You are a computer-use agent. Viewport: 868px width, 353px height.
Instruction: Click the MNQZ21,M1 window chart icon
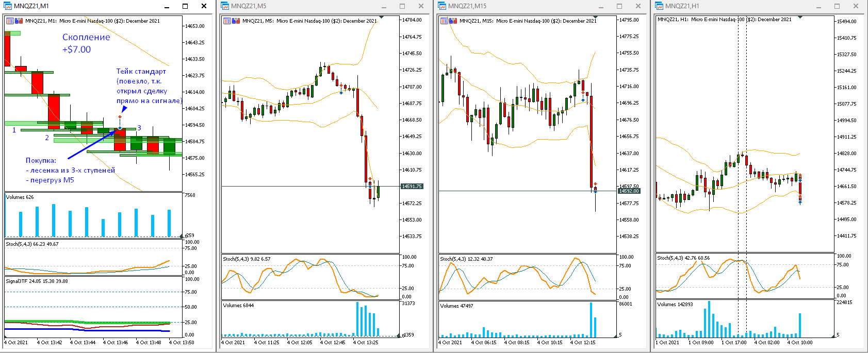pyautogui.click(x=8, y=6)
